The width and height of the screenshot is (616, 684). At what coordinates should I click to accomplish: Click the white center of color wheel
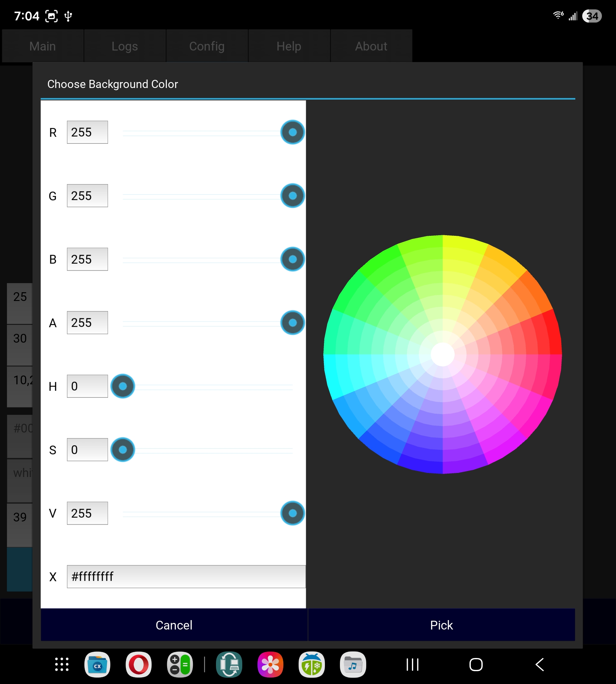tap(442, 354)
